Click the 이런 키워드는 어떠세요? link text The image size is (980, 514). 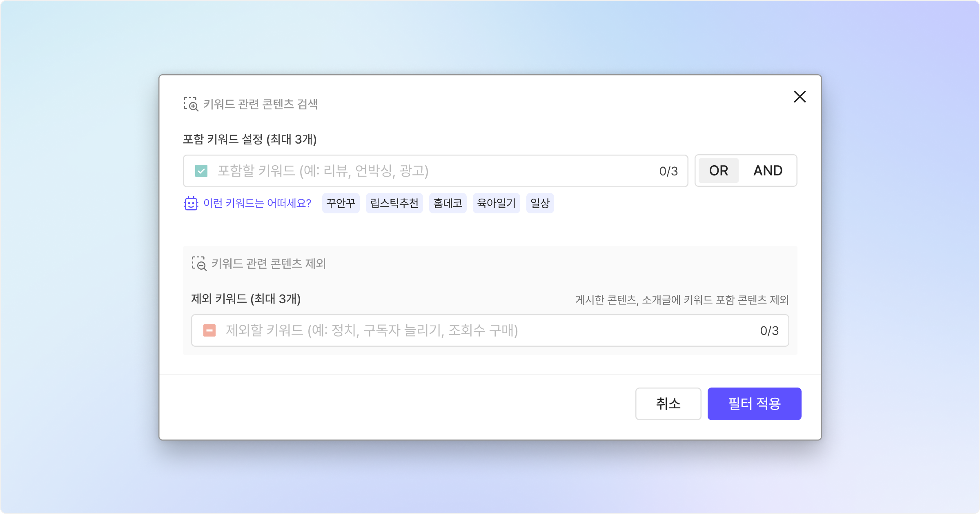[257, 203]
